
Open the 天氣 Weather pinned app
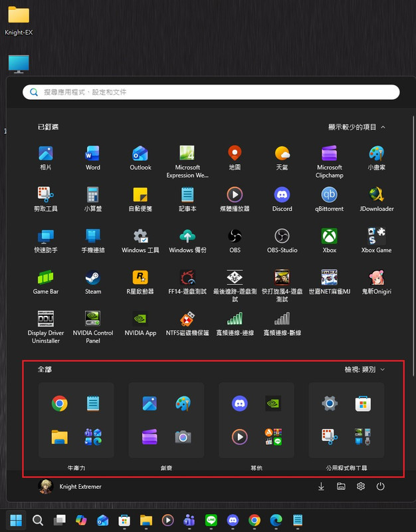282,158
